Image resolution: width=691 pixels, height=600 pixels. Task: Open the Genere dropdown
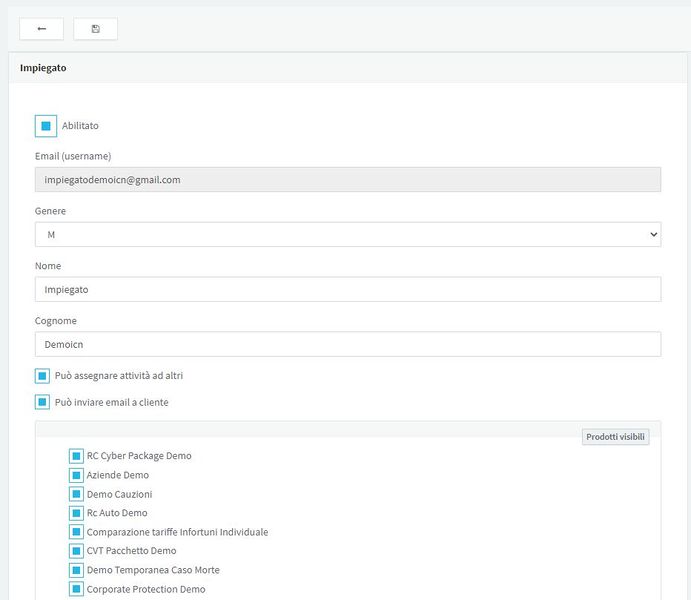[348, 234]
